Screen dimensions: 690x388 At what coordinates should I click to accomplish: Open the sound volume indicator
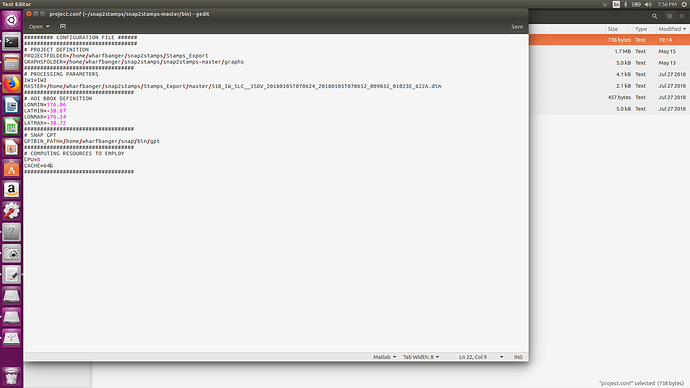(x=648, y=4)
